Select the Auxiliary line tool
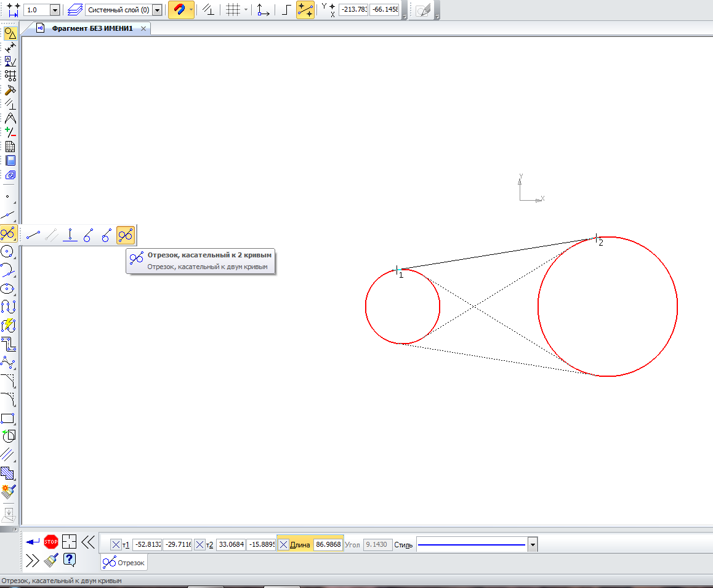Viewport: 713px width, 588px height. coord(8,215)
